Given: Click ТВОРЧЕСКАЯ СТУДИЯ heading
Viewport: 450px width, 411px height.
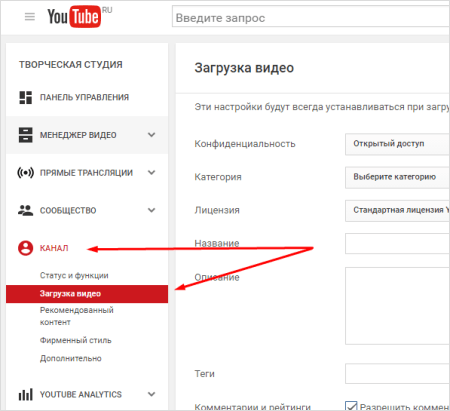Looking at the screenshot, I should coord(71,65).
